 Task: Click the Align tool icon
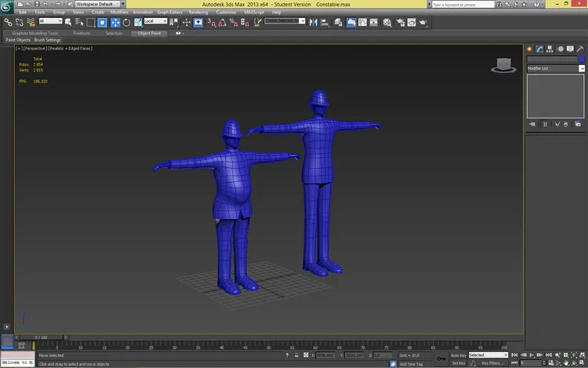325,23
